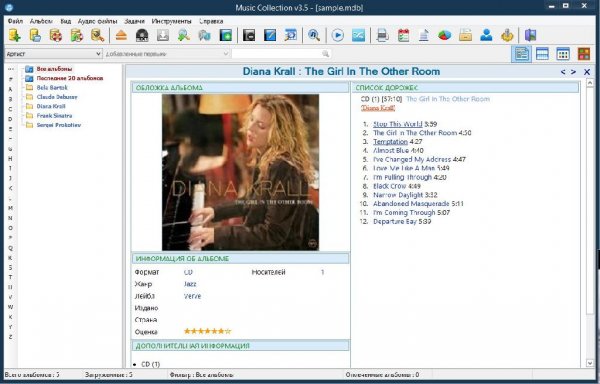Click the database lifebuoy repair icon
Image resolution: width=600 pixels, height=384 pixels.
coord(56,35)
